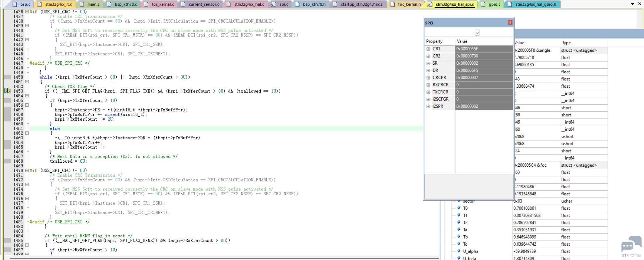Expand the RXCRCR register in SPI3
The height and width of the screenshot is (260, 644).
pos(428,85)
